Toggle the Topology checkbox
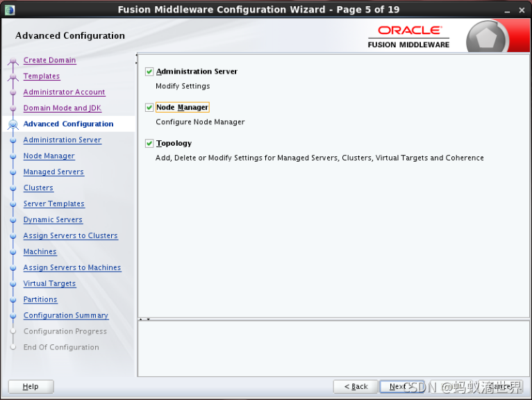The image size is (532, 400). tap(149, 144)
